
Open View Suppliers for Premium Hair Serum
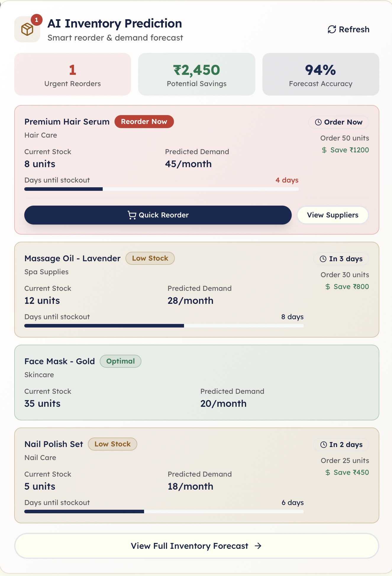pyautogui.click(x=333, y=215)
